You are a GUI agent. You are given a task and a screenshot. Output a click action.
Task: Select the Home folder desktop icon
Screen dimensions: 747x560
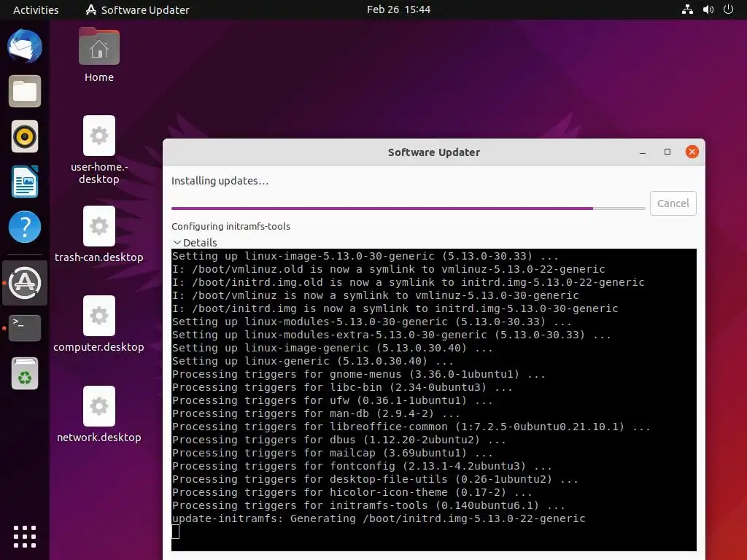point(99,55)
